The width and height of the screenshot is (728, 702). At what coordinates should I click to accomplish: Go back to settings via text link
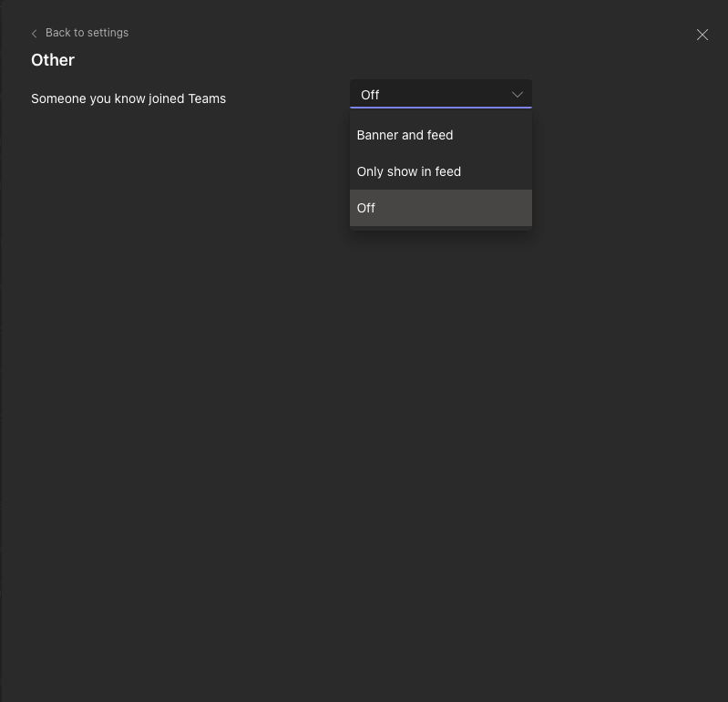tap(87, 33)
